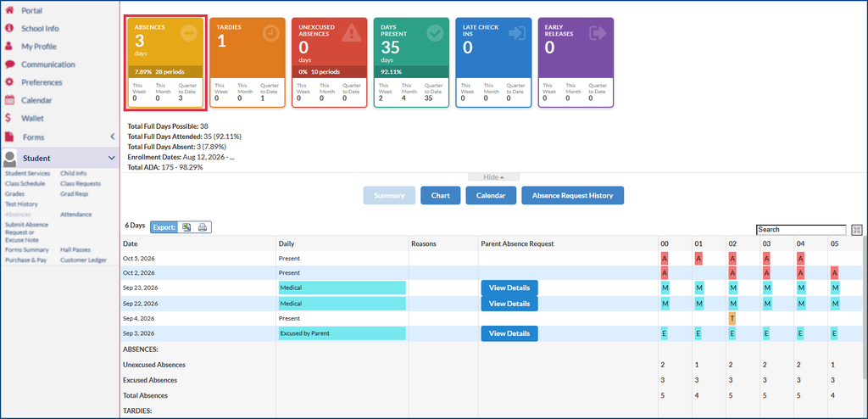Open the Preferences gear icon

[8, 82]
